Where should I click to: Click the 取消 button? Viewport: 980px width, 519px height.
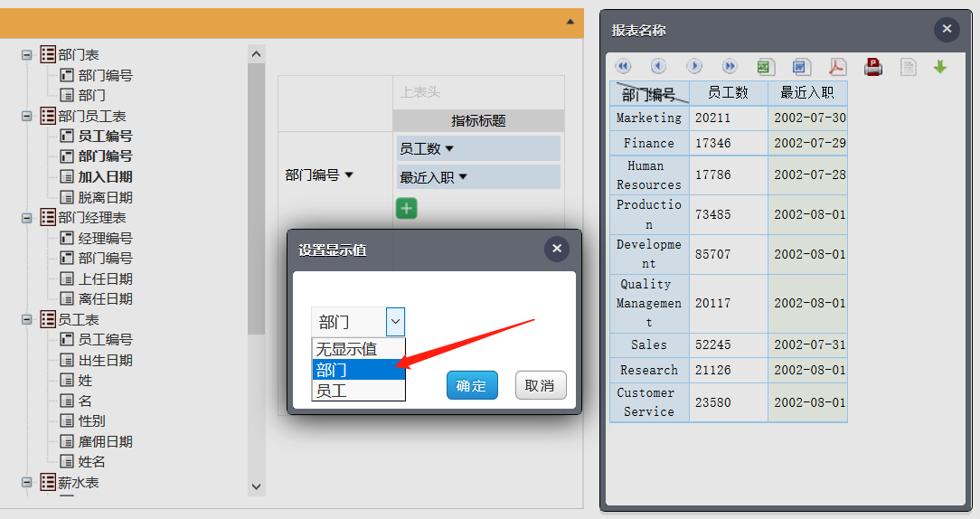click(541, 385)
